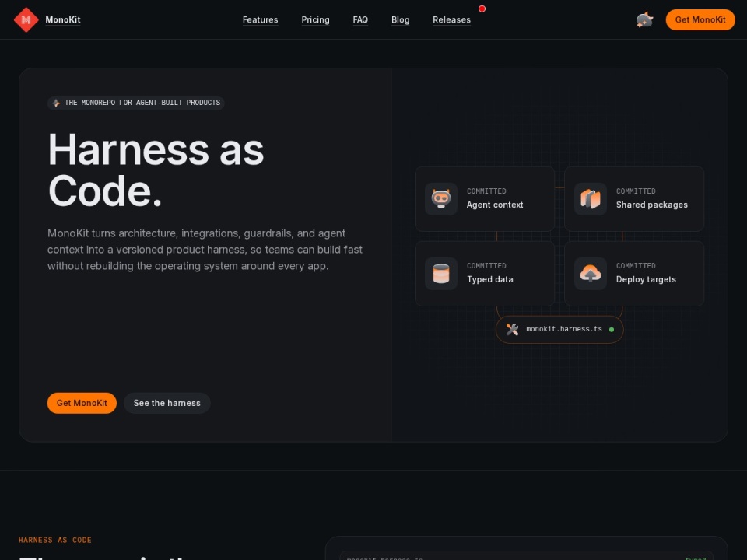Click the green status dot in harness pill

coord(612,330)
